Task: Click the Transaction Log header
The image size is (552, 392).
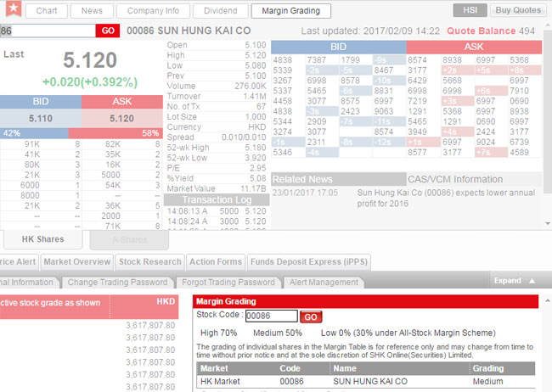Action: (x=217, y=200)
